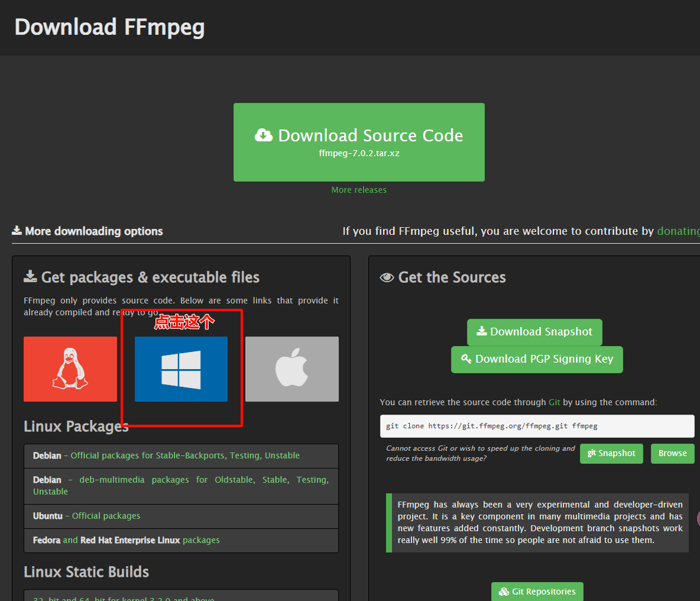The image size is (700, 601).
Task: Select the Apple macOS logo tile
Action: tap(292, 369)
